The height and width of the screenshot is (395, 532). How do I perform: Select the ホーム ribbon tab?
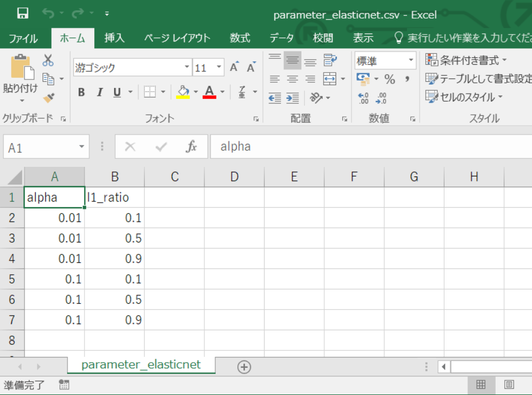pyautogui.click(x=73, y=38)
